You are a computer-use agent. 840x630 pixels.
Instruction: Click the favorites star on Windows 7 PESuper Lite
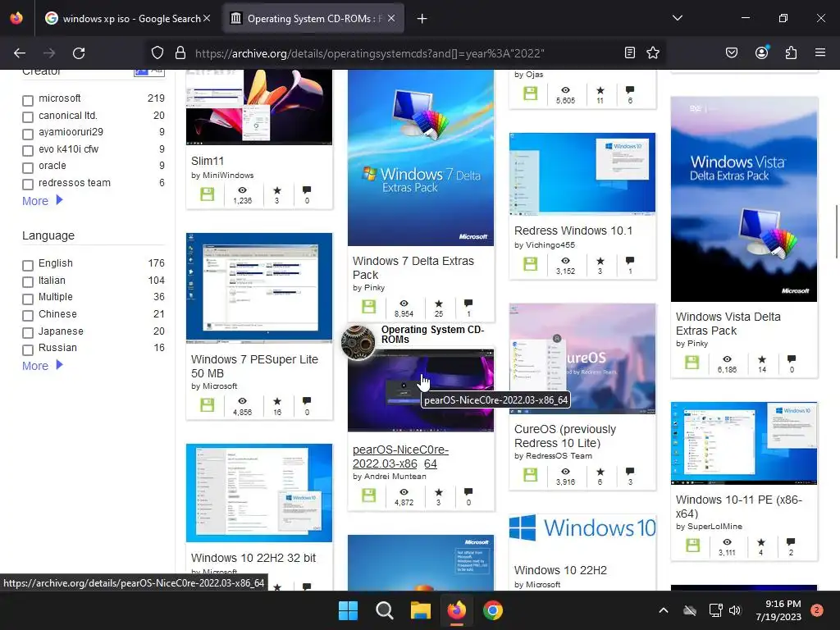277,401
